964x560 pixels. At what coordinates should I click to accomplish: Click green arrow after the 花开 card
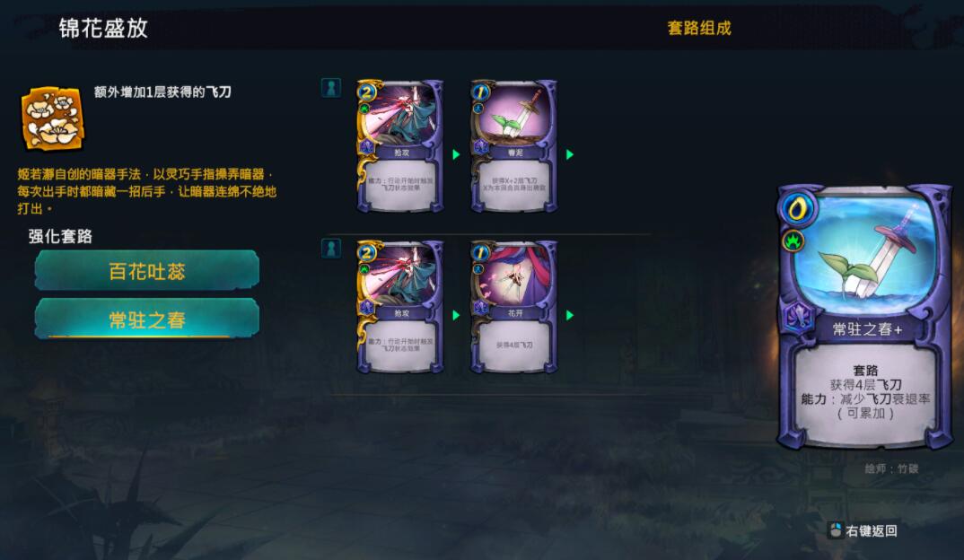click(569, 315)
